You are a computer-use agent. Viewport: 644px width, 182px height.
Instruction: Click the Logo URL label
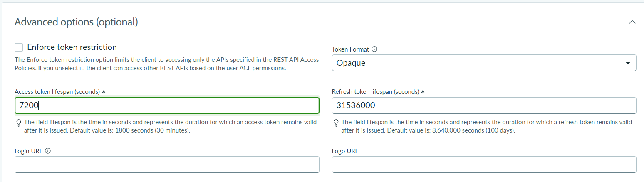[345, 151]
